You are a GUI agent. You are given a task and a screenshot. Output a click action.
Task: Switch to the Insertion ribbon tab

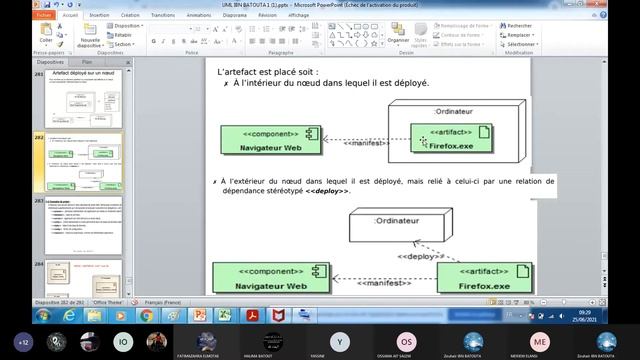99,15
